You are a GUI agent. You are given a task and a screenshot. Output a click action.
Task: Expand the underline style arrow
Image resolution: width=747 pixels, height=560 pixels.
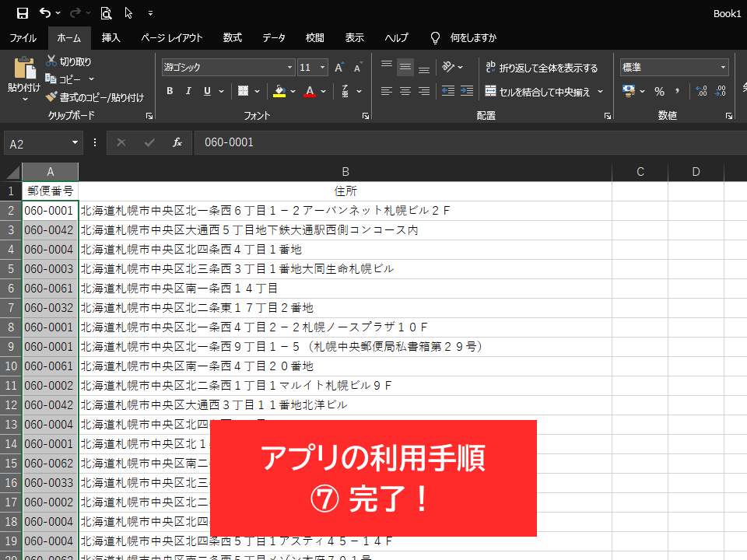click(x=222, y=91)
